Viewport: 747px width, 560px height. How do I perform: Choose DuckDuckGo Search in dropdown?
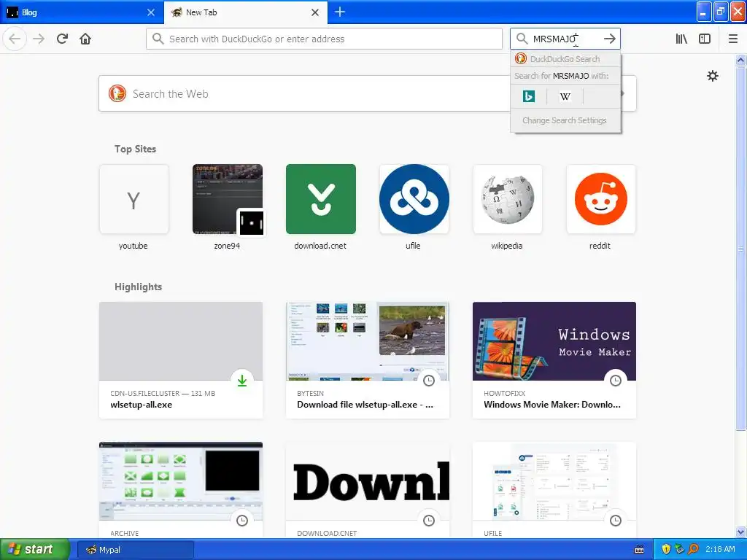pos(565,58)
